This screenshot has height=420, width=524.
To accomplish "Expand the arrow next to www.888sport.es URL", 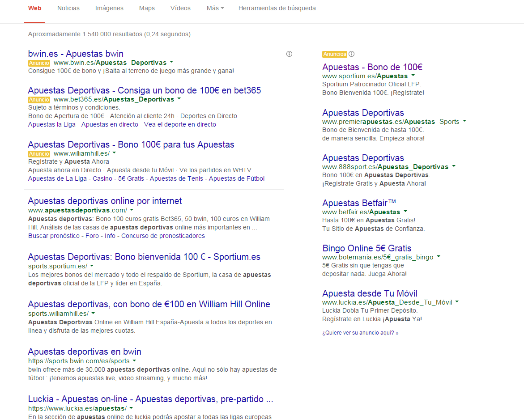I will tap(454, 166).
